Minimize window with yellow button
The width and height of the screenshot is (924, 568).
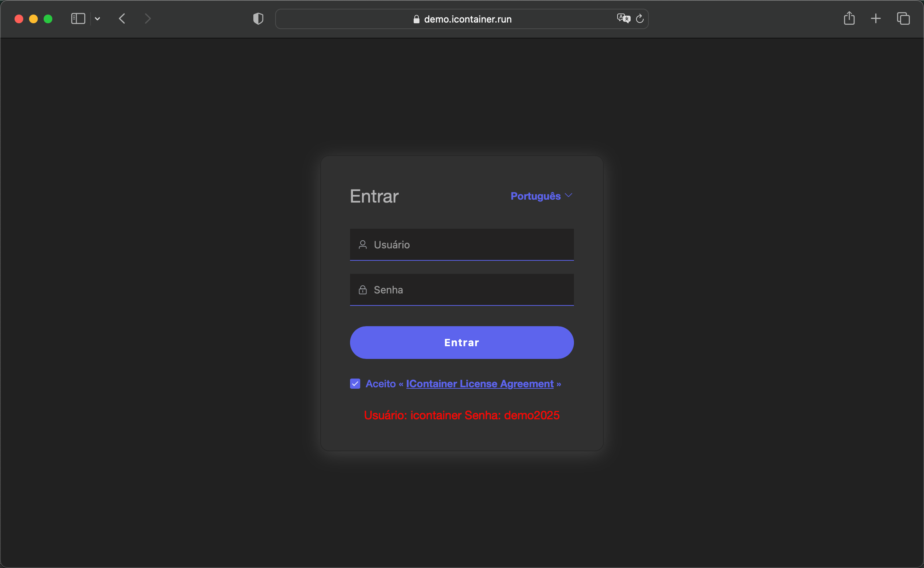click(33, 19)
